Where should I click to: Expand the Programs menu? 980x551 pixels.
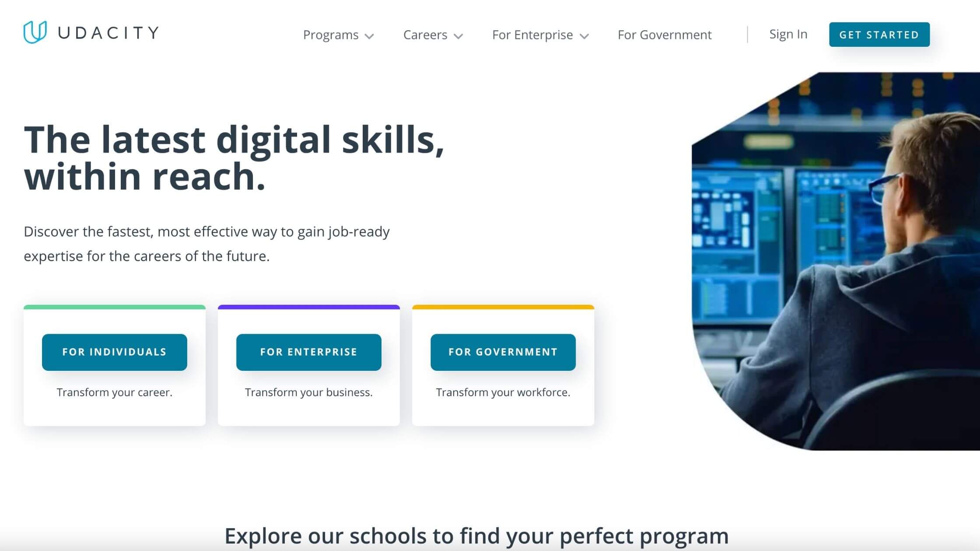pos(338,34)
